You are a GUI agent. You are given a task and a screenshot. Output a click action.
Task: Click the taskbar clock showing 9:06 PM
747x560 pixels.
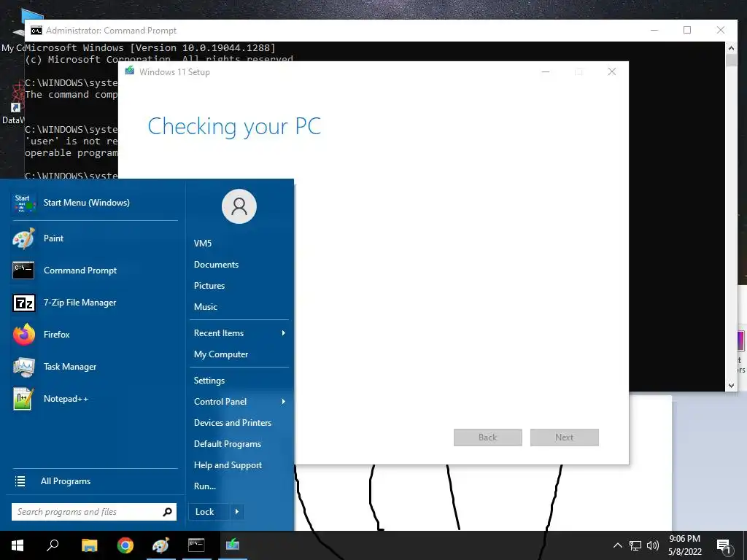click(x=684, y=545)
